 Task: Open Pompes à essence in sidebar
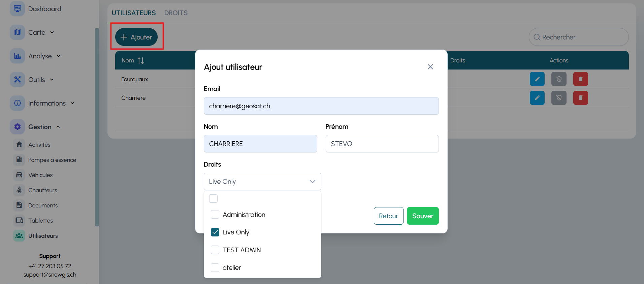tap(52, 160)
